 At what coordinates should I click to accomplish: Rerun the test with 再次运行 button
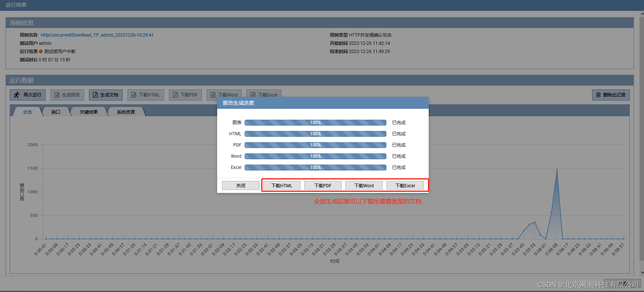click(x=28, y=95)
